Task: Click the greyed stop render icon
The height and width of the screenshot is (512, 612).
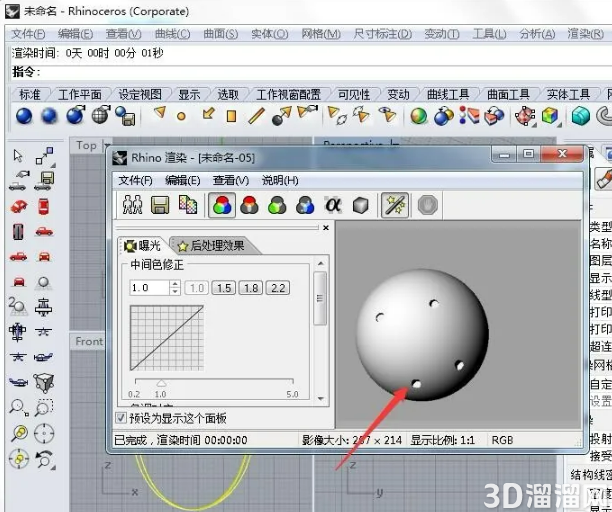Action: tap(428, 205)
